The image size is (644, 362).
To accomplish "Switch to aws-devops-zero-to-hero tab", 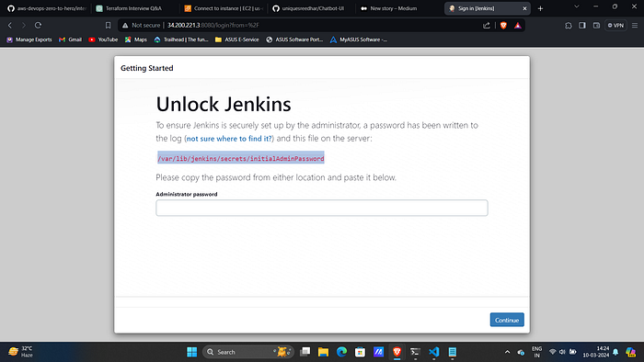I will tap(47, 8).
